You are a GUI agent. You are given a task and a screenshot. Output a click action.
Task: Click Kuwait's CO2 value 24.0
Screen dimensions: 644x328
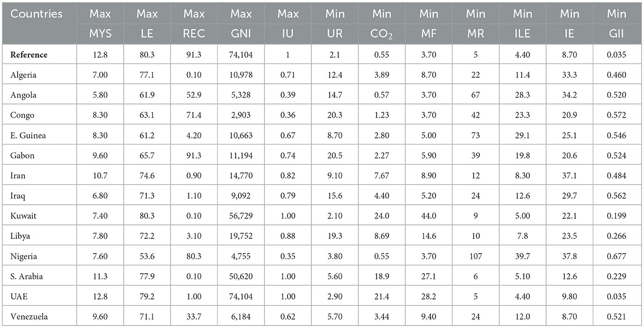click(382, 216)
